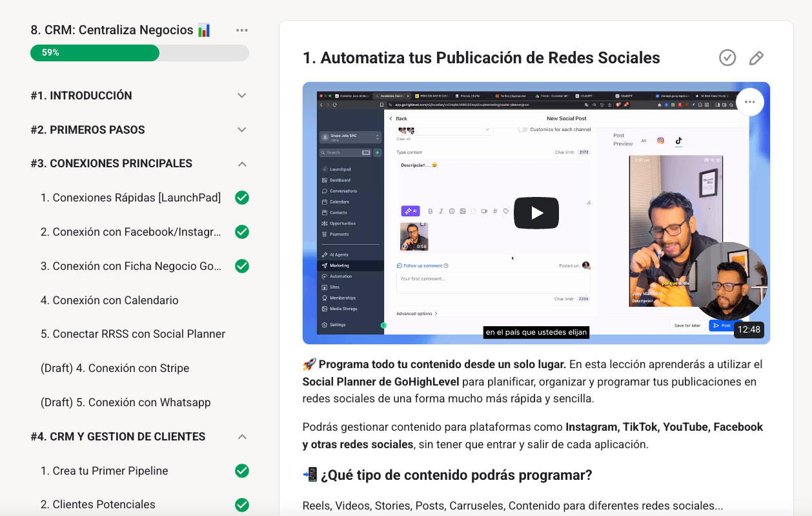This screenshot has height=516, width=812.
Task: Open lesson 5. Conectar RRSS con Social Planner
Action: click(x=133, y=335)
